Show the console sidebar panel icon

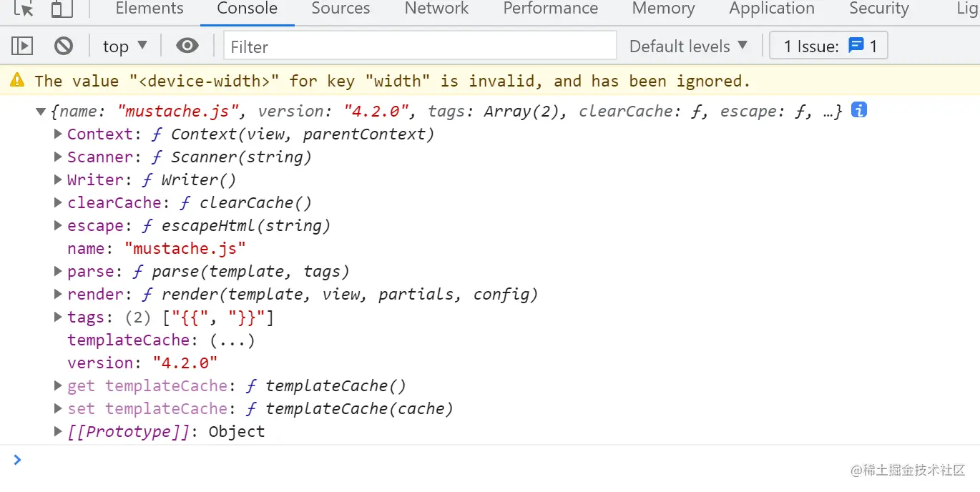22,46
